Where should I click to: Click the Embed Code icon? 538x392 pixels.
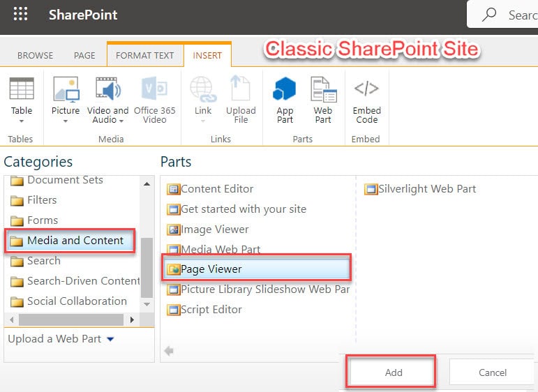366,88
